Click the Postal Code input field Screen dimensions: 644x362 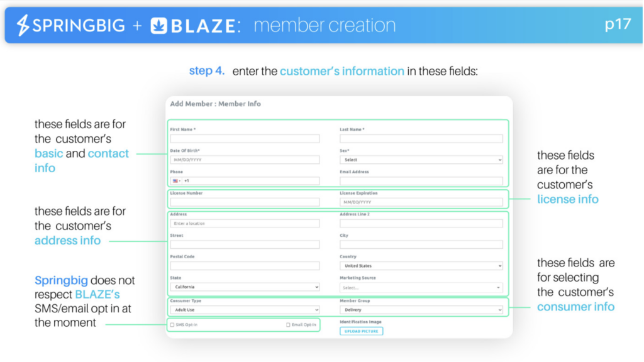(245, 266)
